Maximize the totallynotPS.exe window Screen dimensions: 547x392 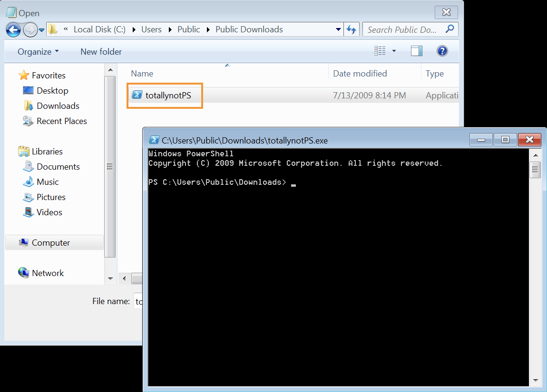[x=505, y=140]
